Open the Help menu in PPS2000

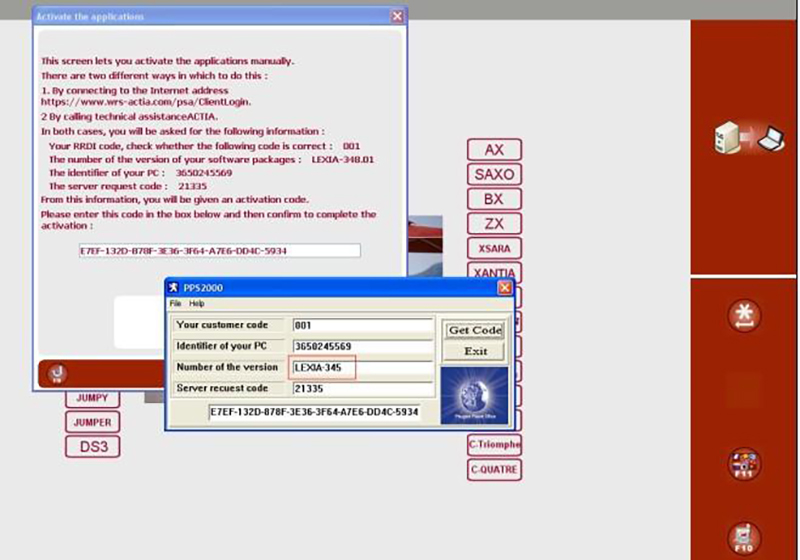coord(196,303)
